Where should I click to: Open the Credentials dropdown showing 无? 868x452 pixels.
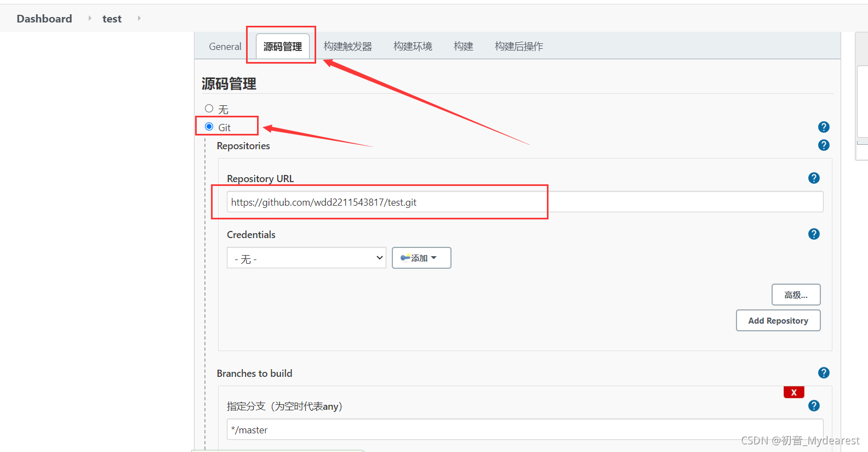tap(306, 258)
